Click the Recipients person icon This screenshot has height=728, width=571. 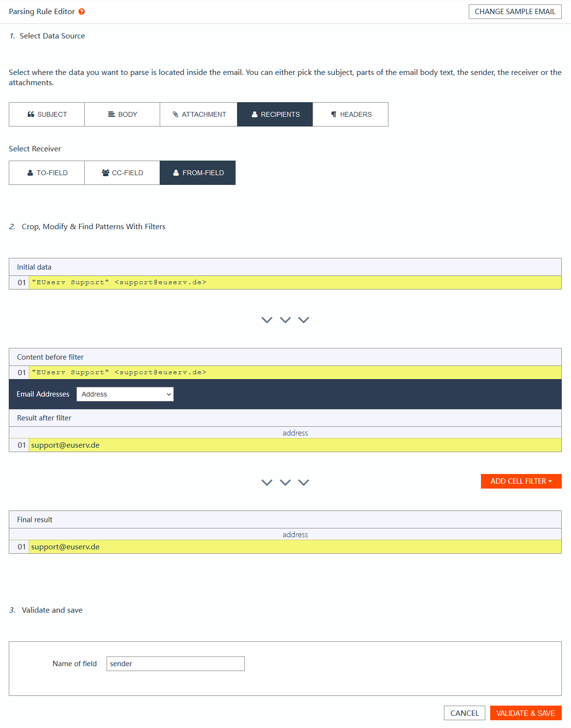(255, 114)
